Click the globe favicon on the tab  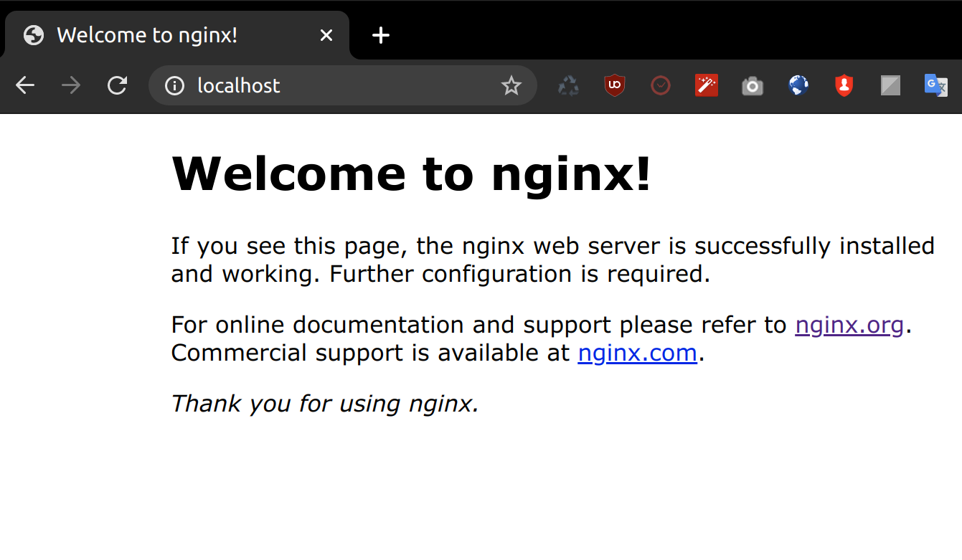(x=34, y=35)
